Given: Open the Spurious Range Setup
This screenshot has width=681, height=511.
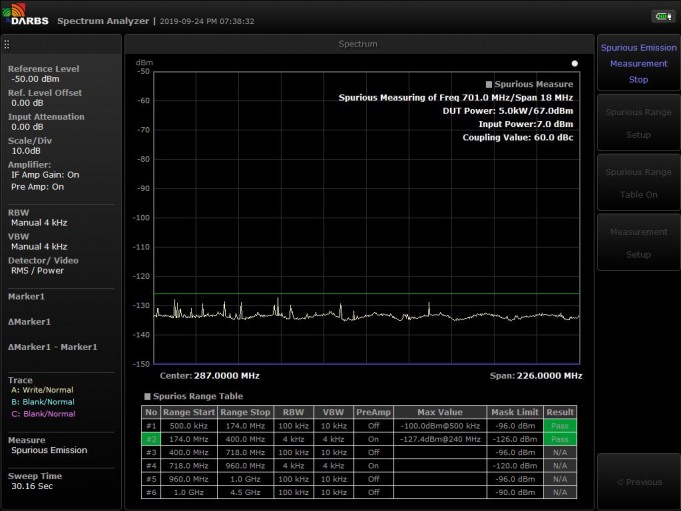Looking at the screenshot, I should (x=638, y=123).
